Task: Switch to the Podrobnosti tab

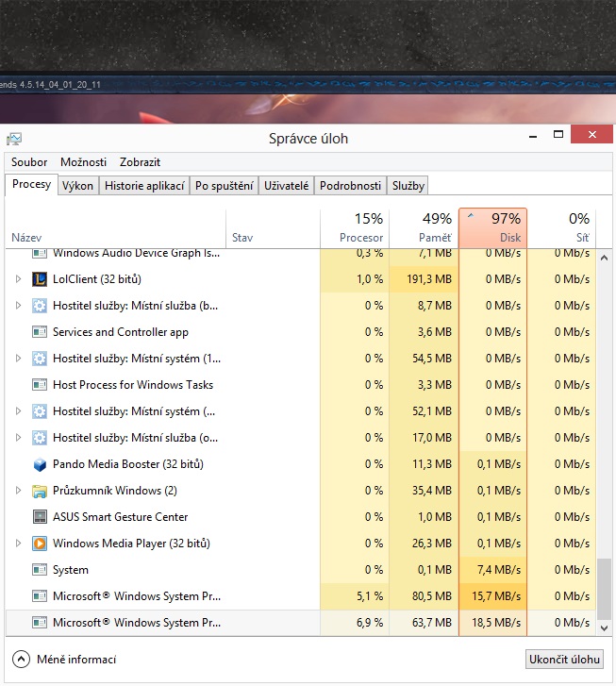Action: pyautogui.click(x=350, y=186)
